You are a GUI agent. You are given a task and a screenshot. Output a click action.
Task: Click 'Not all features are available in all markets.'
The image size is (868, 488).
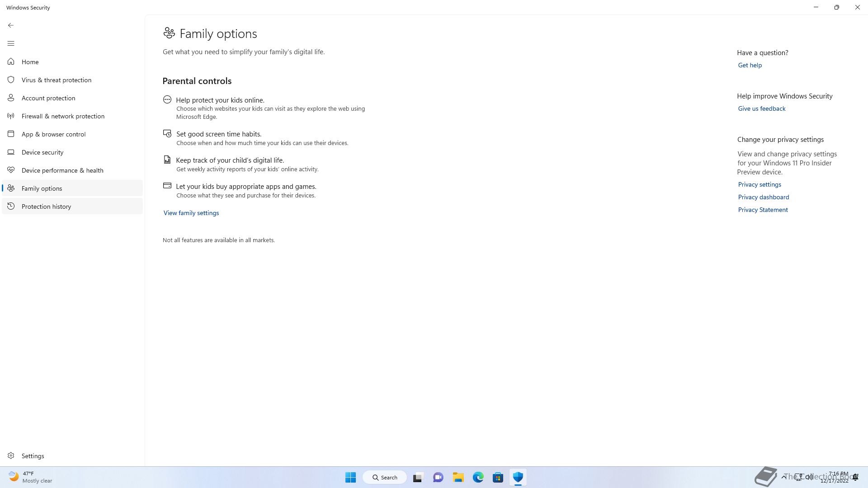point(219,240)
